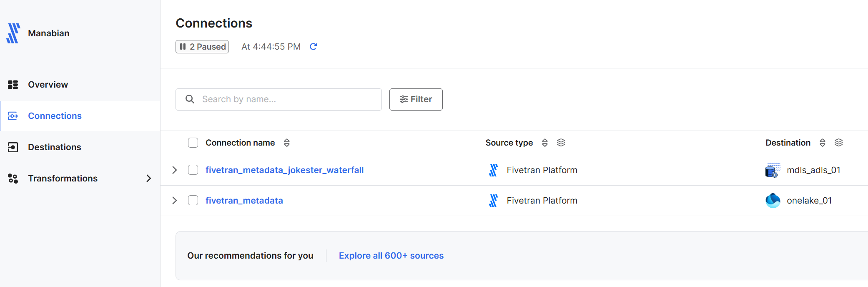Screen dimensions: 868x287
Task: Open the Filter options
Action: [416, 99]
